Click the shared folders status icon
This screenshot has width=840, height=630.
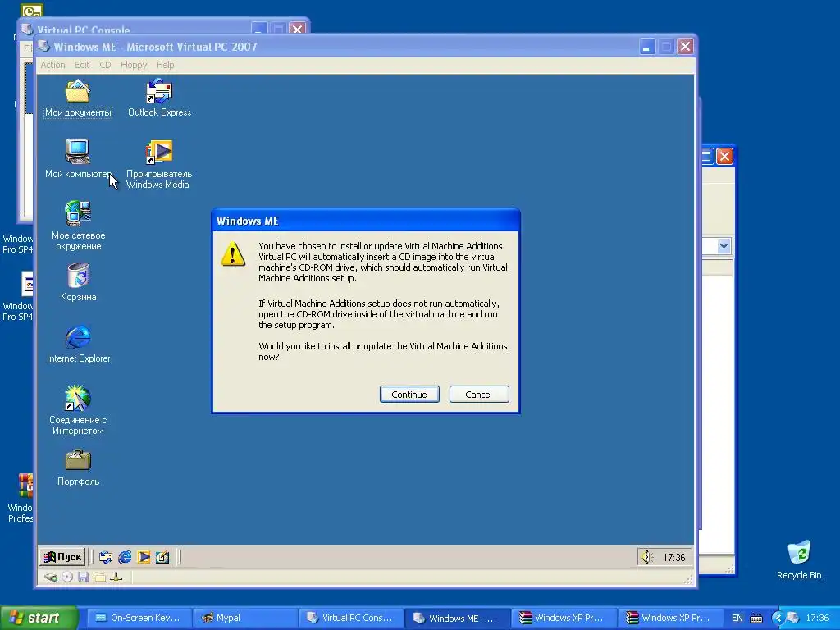[x=99, y=577]
